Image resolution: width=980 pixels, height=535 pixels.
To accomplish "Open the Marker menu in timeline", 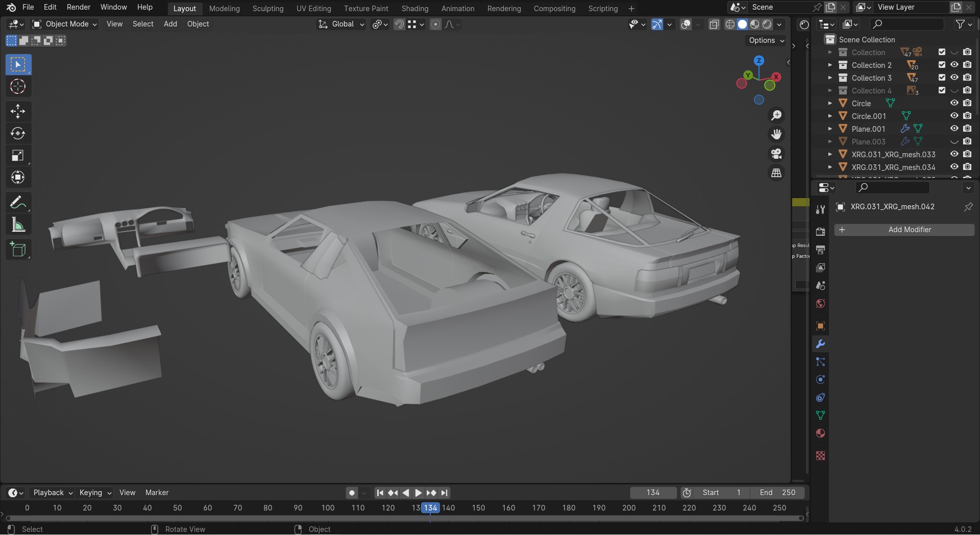I will (157, 493).
